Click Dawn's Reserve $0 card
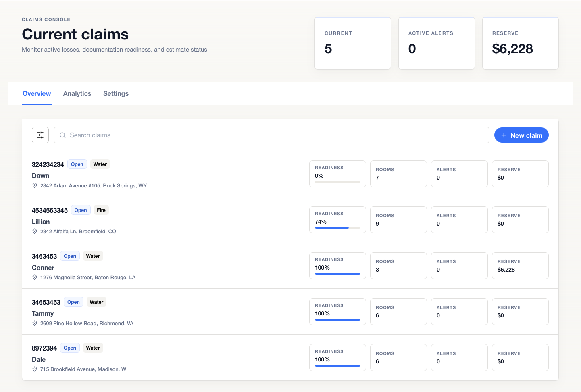Image resolution: width=581 pixels, height=392 pixels. 520,174
